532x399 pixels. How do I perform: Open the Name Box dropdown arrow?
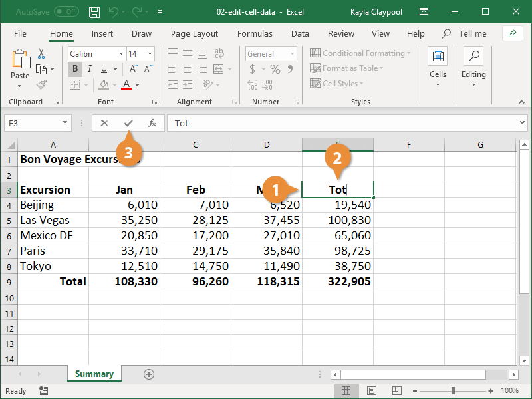coord(65,123)
